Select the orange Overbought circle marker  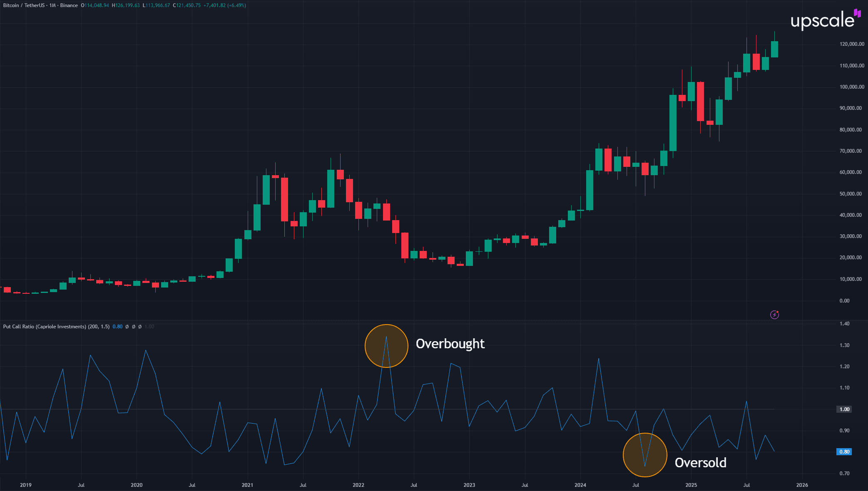pyautogui.click(x=386, y=346)
